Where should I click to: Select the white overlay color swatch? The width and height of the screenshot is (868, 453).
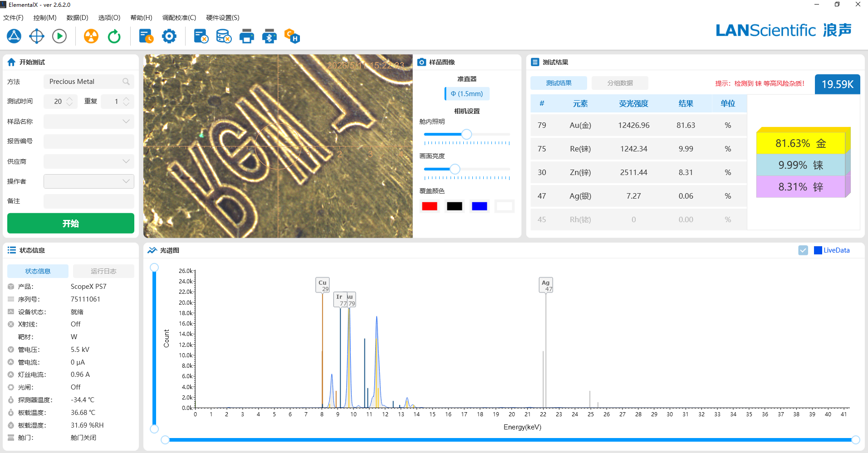point(504,206)
